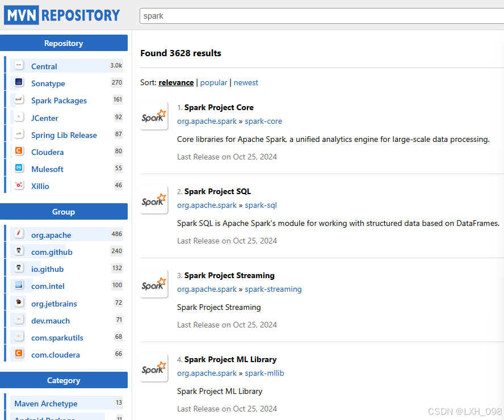Click the Spark Packages repository icon
504x420 pixels.
pyautogui.click(x=19, y=99)
